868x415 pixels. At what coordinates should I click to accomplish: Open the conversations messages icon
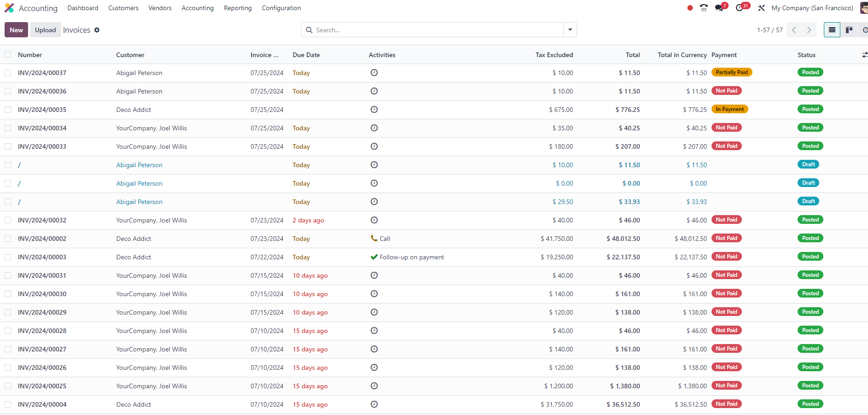pos(719,8)
